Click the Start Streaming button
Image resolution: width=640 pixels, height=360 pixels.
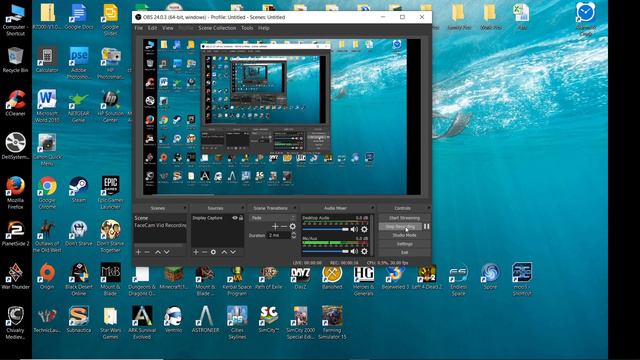tap(404, 218)
